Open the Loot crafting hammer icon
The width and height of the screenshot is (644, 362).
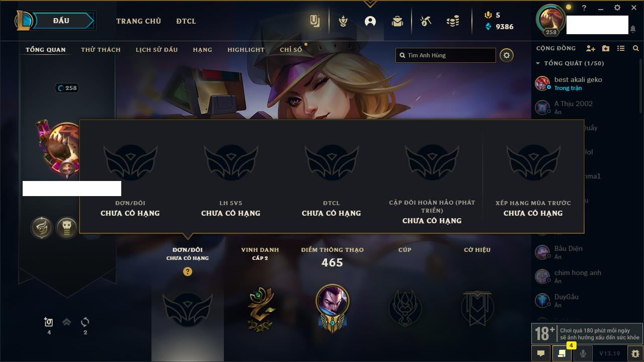(426, 21)
